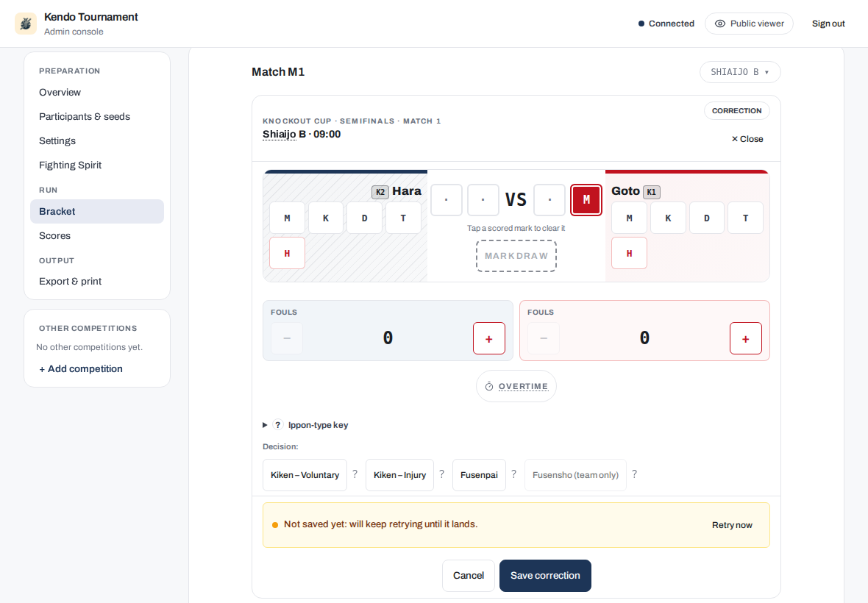Award Hara a Men point with M
This screenshot has height=603, width=868.
(x=287, y=218)
